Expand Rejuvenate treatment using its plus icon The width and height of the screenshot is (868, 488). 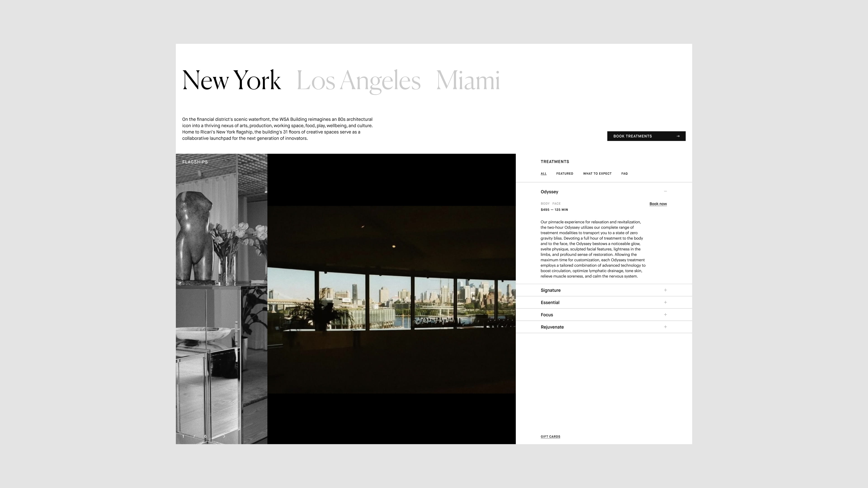(x=665, y=327)
